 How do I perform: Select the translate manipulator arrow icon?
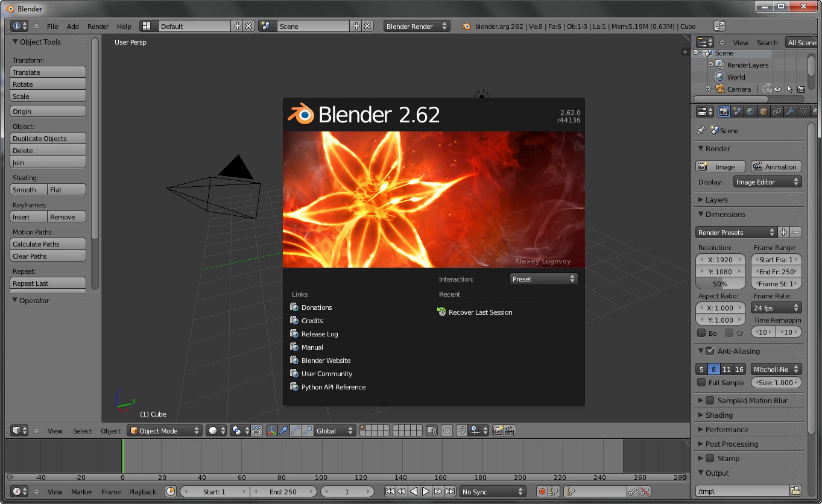pos(283,430)
